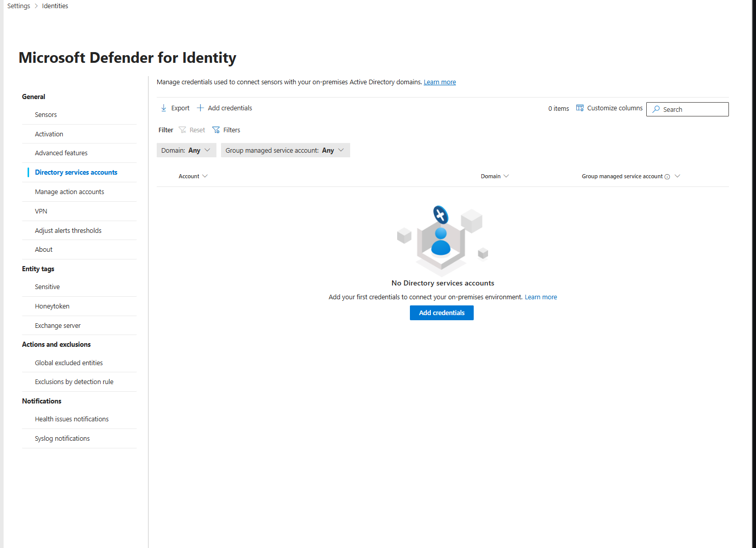Open the Domain: Any filter dropdown
The image size is (756, 548).
click(x=186, y=151)
